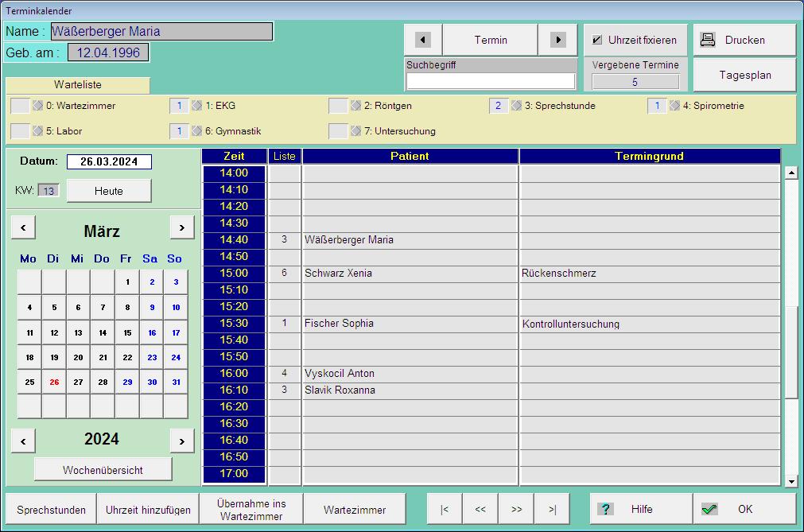Select calendar day 29
The height and width of the screenshot is (532, 804).
coord(128,382)
